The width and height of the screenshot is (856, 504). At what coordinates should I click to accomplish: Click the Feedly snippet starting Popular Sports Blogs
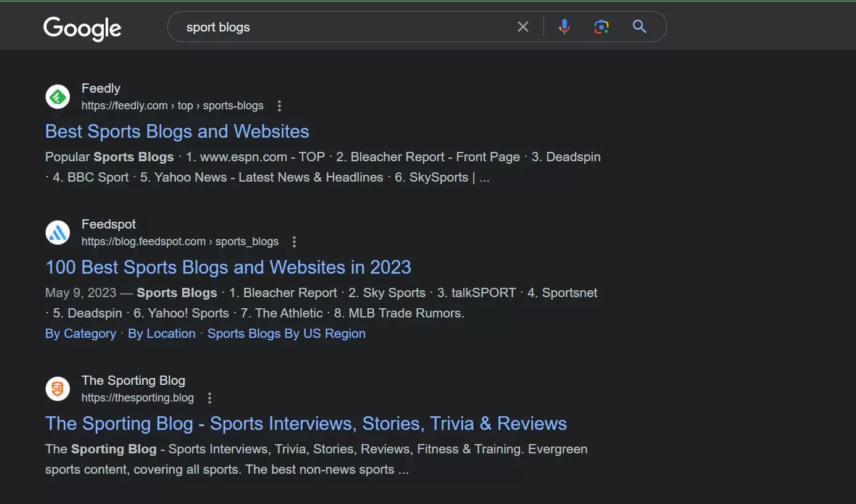323,167
